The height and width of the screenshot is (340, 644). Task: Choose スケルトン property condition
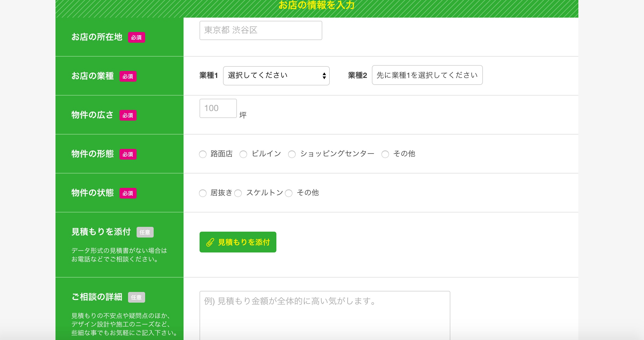[238, 193]
